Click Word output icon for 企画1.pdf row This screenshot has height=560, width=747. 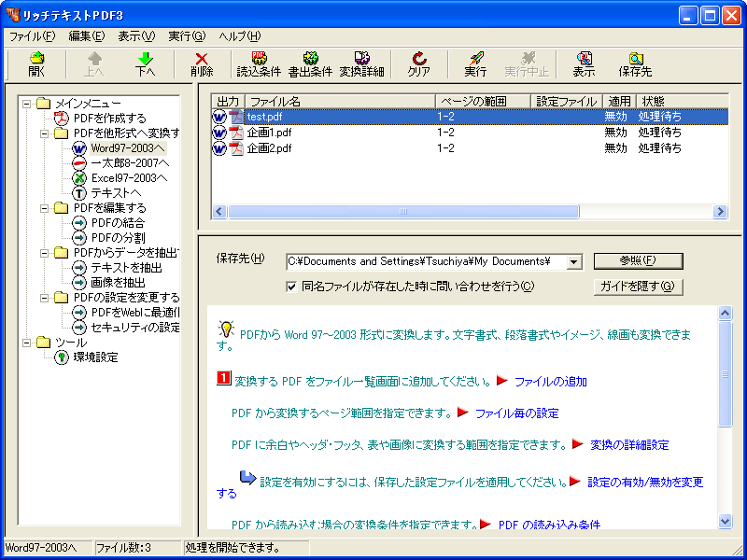tap(219, 133)
